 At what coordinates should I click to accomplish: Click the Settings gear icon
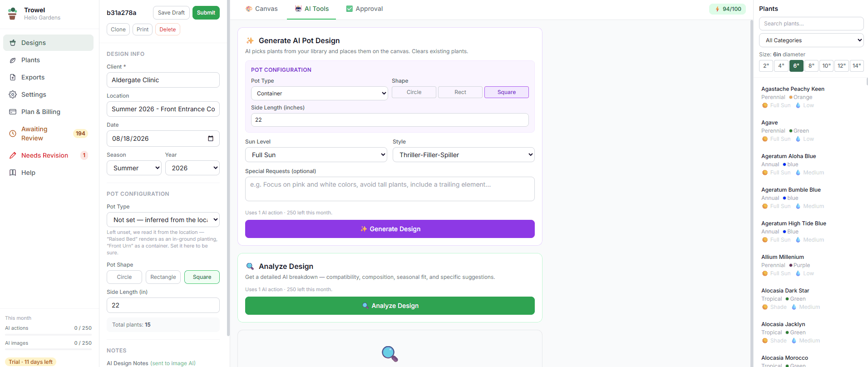pos(13,94)
